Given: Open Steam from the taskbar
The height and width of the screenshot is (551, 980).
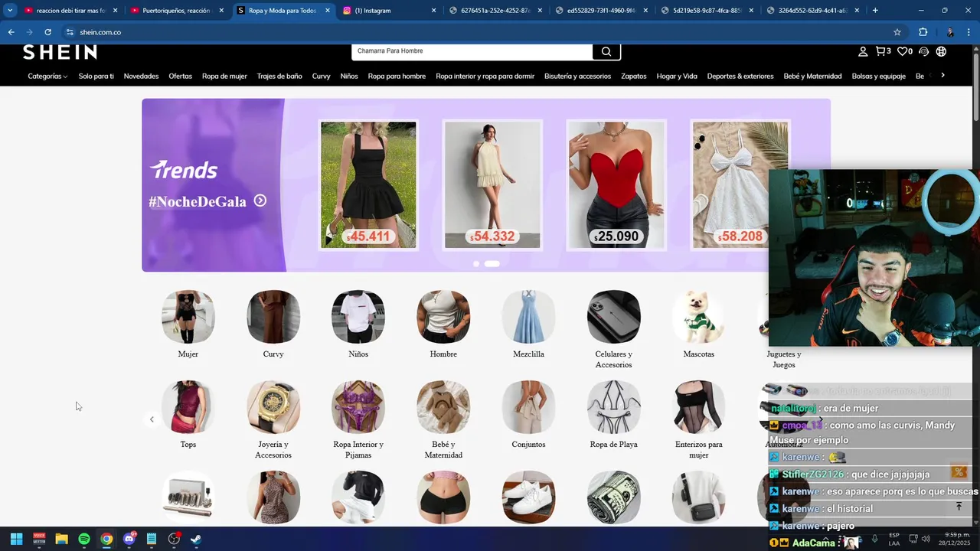Looking at the screenshot, I should pyautogui.click(x=196, y=539).
